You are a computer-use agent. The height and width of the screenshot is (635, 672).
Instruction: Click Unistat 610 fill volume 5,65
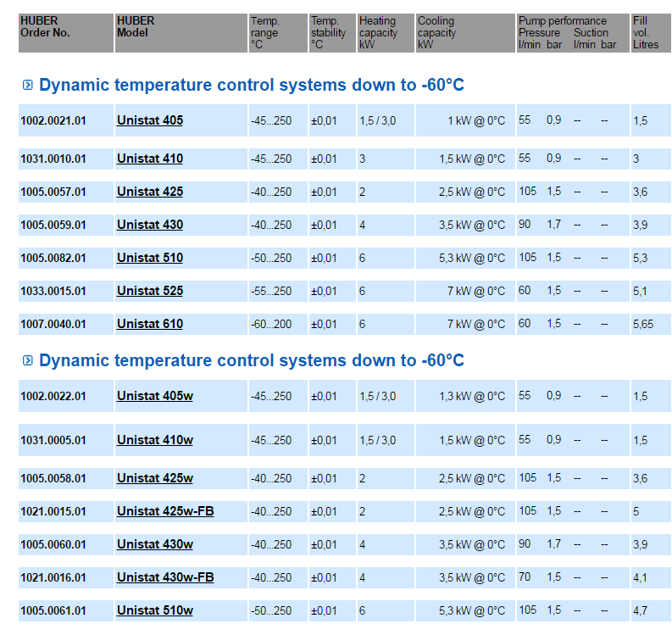(643, 324)
